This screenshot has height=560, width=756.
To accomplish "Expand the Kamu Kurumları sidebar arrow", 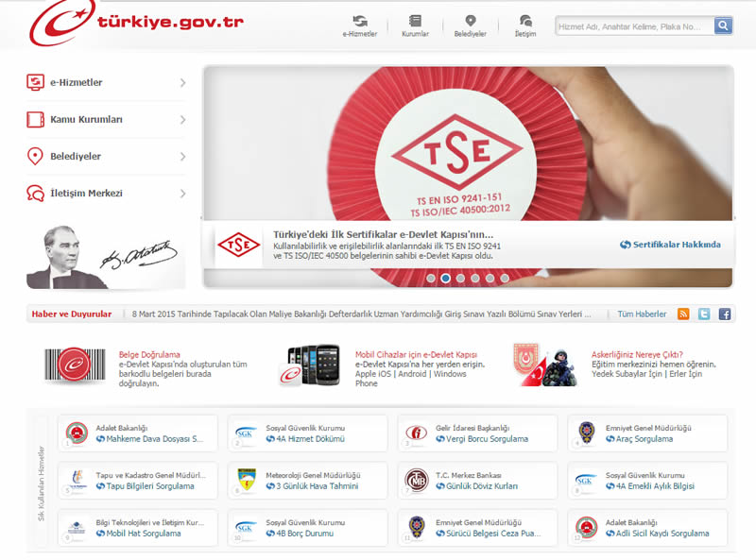I will tap(182, 120).
